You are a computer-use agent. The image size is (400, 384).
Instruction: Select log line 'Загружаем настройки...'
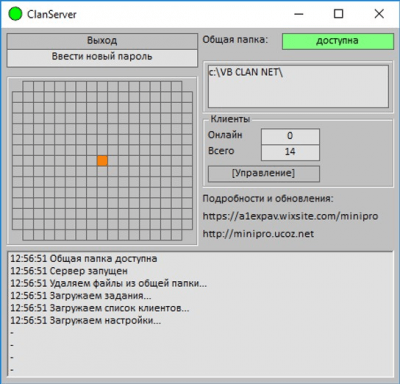[x=85, y=320]
